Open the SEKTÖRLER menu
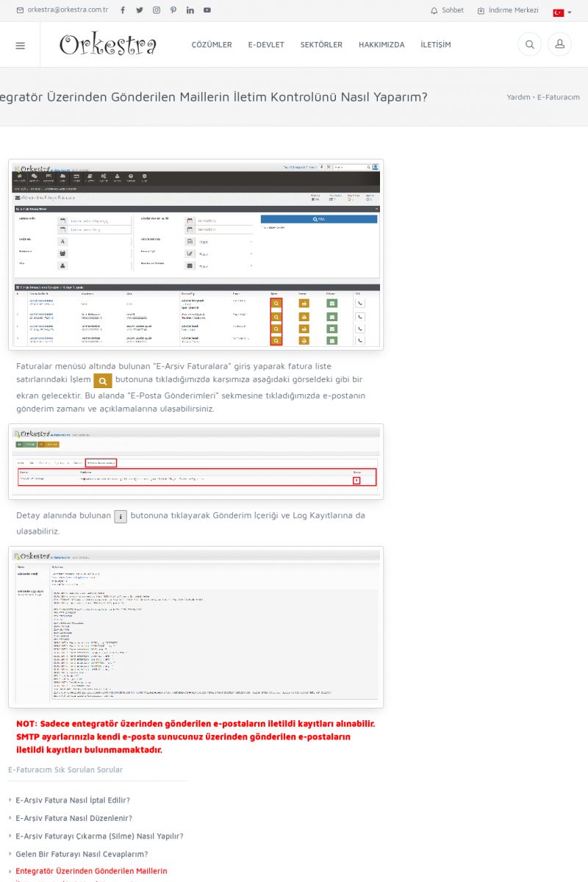This screenshot has height=882, width=588. coord(321,45)
